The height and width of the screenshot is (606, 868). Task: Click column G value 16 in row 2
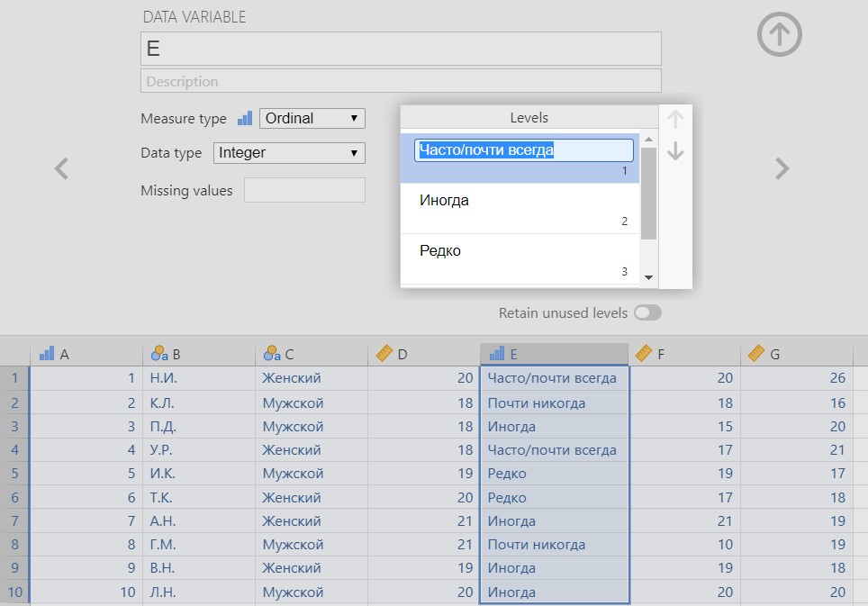click(x=797, y=402)
